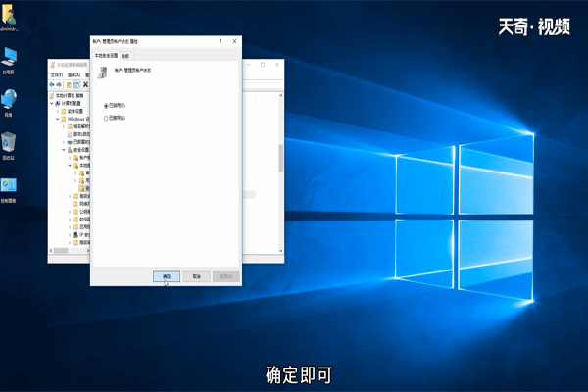Expand the 公钥策略 tree node

click(x=70, y=212)
